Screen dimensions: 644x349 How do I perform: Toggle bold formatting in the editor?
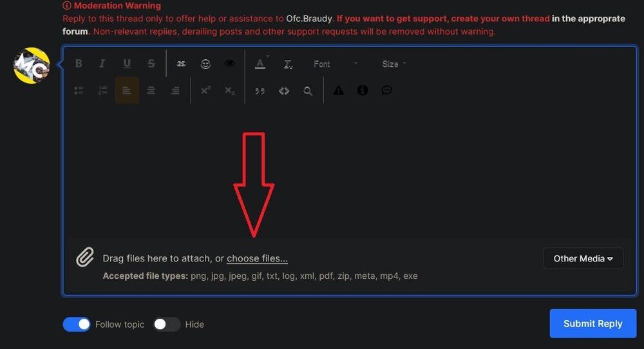(x=79, y=64)
